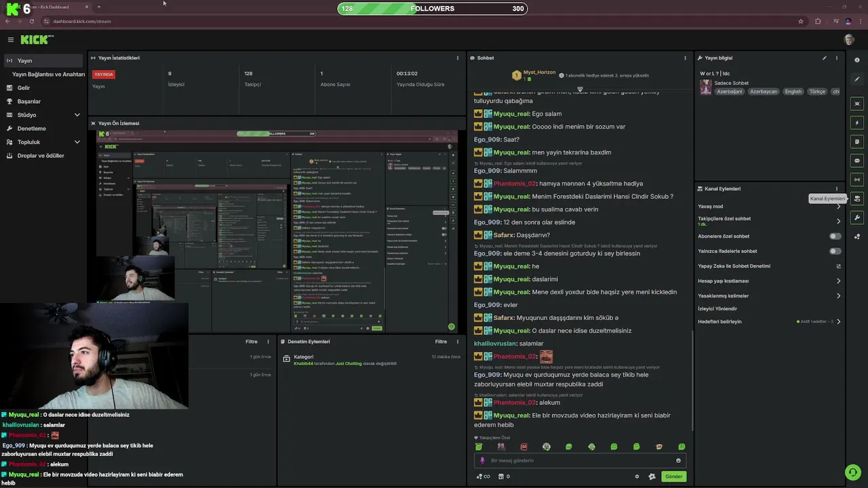Open the chat bubble icon in right sidebar
Image resolution: width=868 pixels, height=488 pixels.
pos(857,161)
